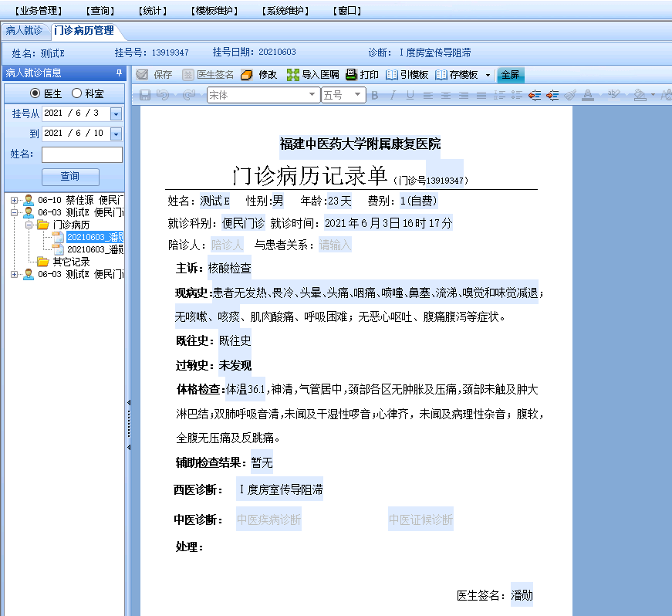Collapse the first 06-03 测试E tree node
Viewport: 672px width, 616px height.
pos(14,212)
